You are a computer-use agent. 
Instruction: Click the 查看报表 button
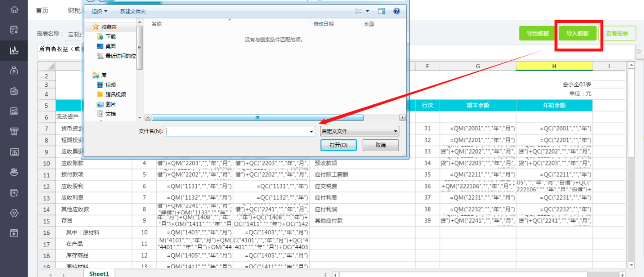(x=617, y=33)
